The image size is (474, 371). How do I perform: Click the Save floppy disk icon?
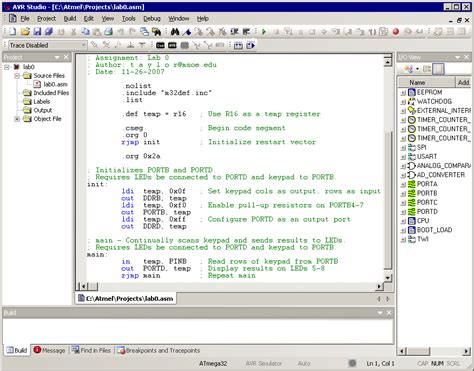click(x=37, y=32)
